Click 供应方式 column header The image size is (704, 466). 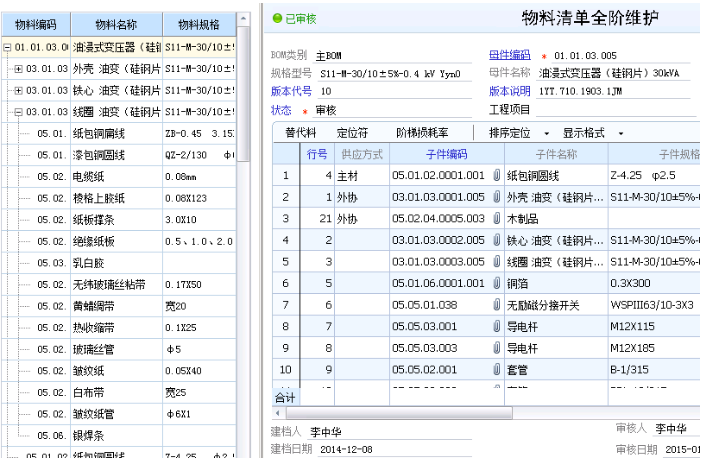point(362,154)
